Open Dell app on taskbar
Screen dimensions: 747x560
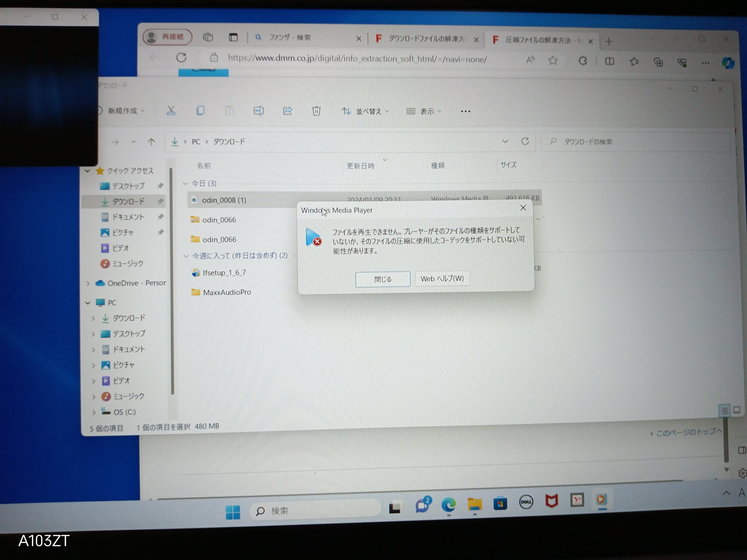(x=526, y=502)
